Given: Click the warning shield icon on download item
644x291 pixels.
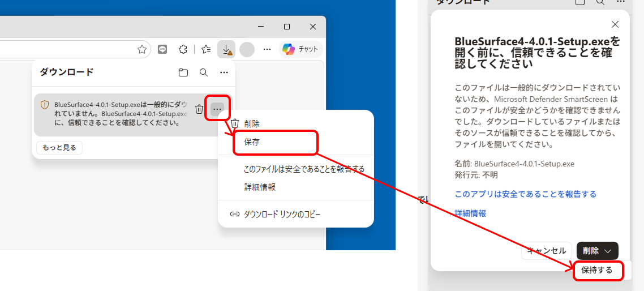Looking at the screenshot, I should click(44, 105).
